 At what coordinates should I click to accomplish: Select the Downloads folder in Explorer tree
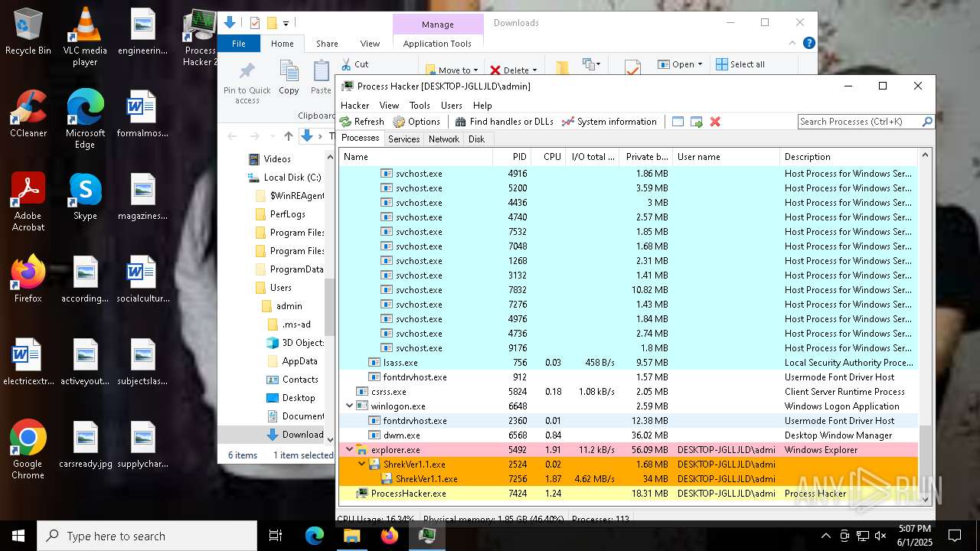tap(295, 435)
